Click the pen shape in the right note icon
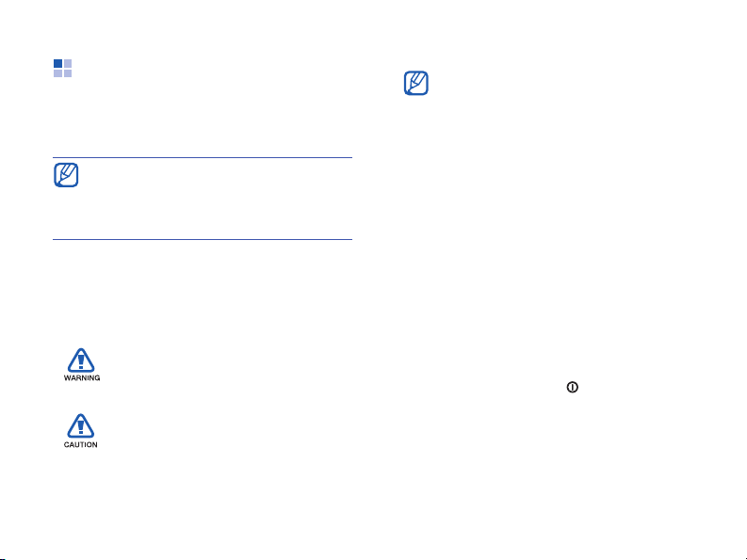Screen dimensions: 747x560 click(x=418, y=82)
